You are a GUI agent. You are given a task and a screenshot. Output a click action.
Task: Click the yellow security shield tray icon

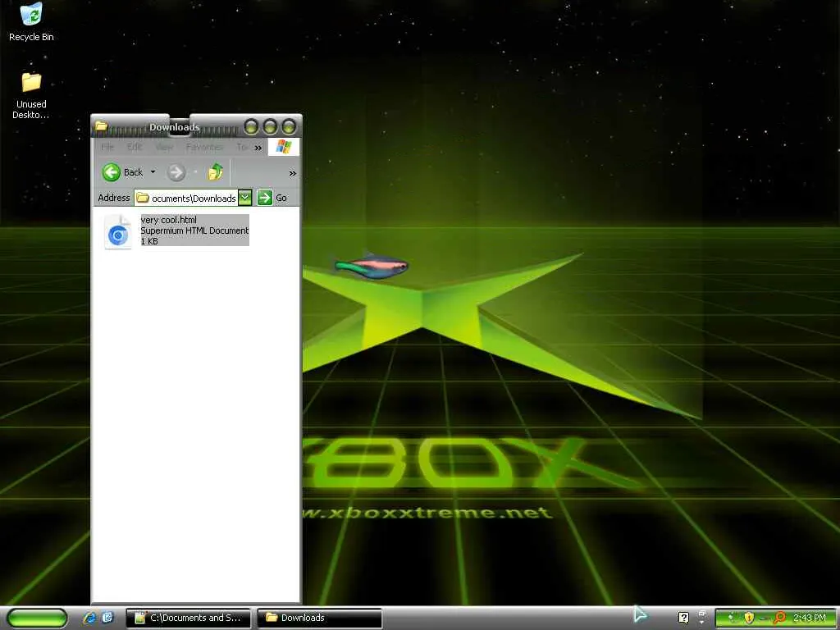749,618
